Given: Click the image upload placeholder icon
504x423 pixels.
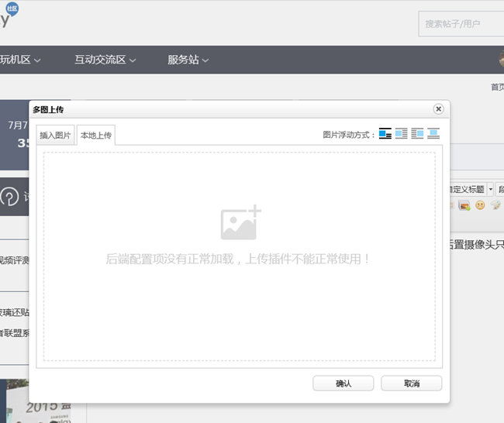Looking at the screenshot, I should pos(240,223).
